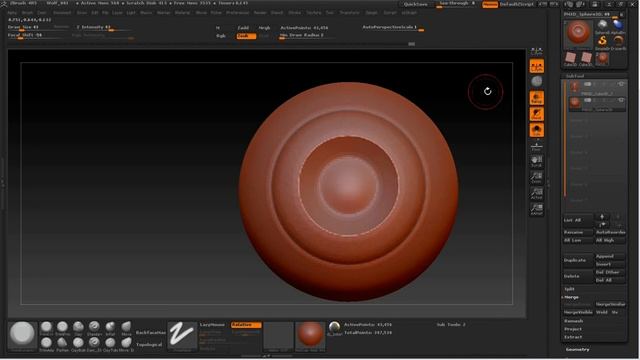Click the Scroll navigation icon
640x360 pixels.
(536, 161)
